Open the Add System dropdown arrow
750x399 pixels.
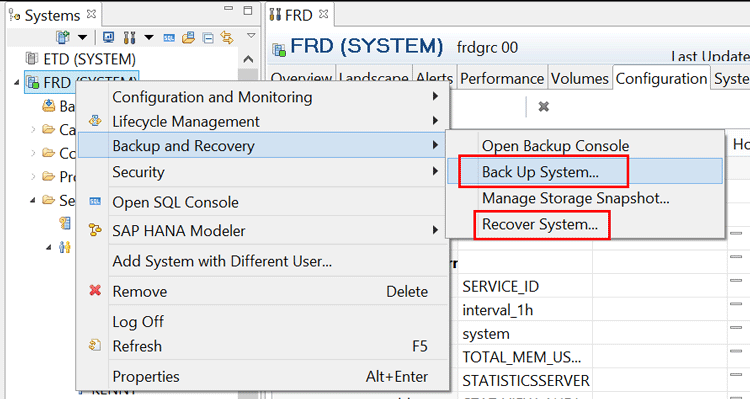click(82, 37)
